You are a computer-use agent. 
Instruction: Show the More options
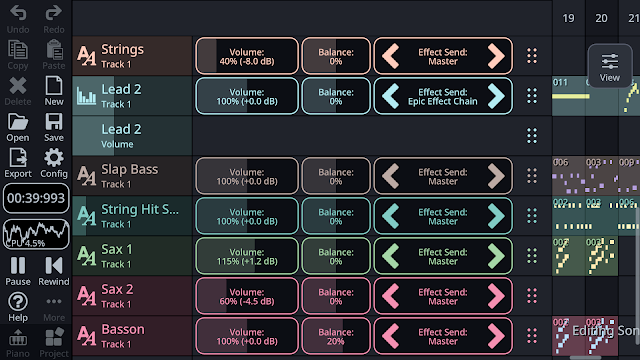click(53, 307)
